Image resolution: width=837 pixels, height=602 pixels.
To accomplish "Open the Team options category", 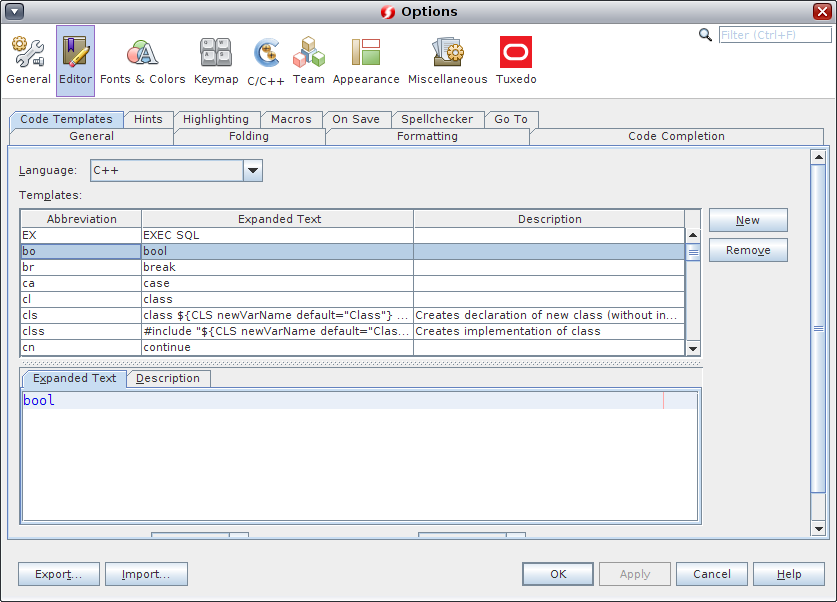I will pos(309,61).
